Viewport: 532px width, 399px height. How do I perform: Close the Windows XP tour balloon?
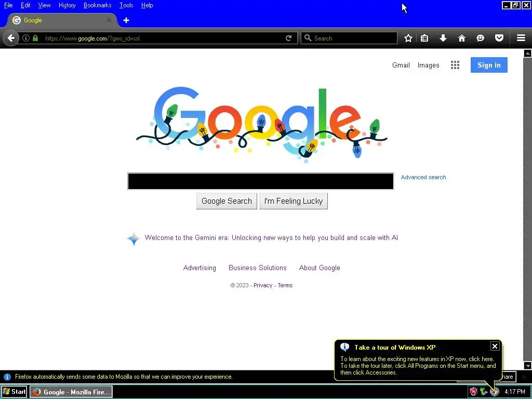(x=495, y=346)
